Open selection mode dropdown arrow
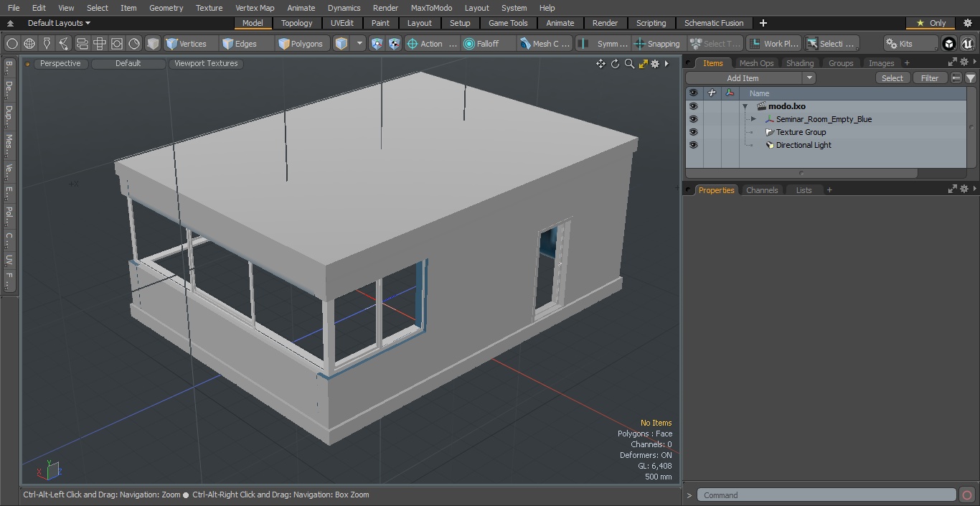 (x=359, y=44)
